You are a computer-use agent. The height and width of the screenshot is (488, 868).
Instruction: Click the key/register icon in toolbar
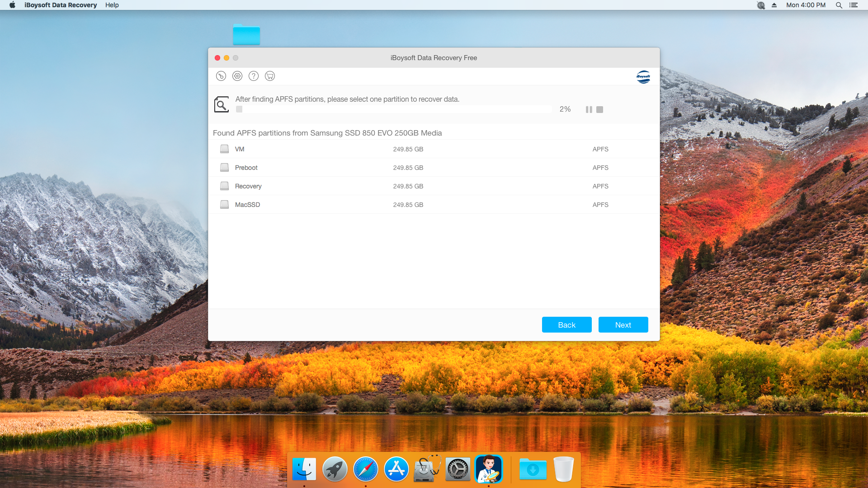pyautogui.click(x=221, y=76)
